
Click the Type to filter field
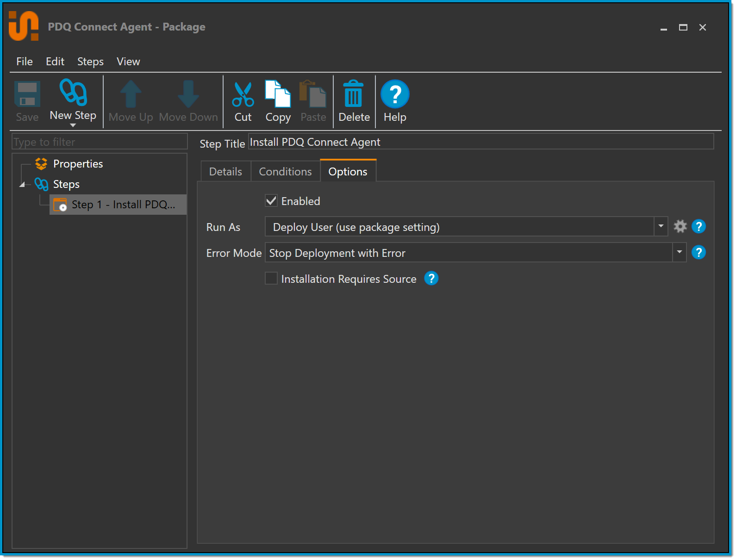point(100,142)
